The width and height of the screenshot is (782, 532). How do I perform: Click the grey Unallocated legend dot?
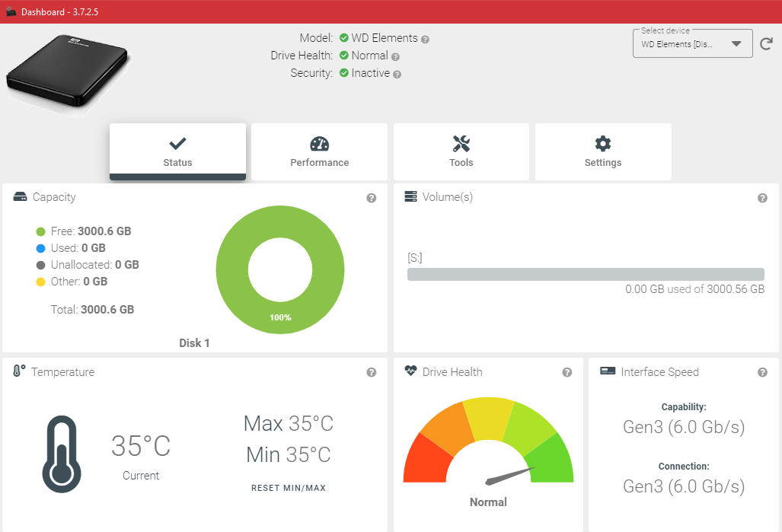(41, 266)
